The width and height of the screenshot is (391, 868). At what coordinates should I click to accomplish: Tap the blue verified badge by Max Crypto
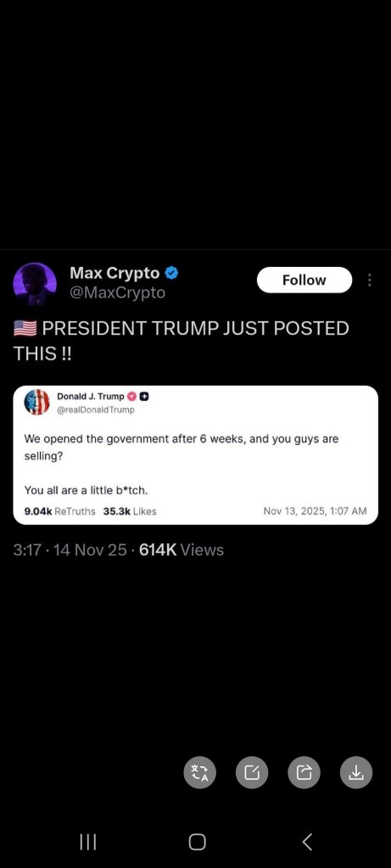pos(171,273)
